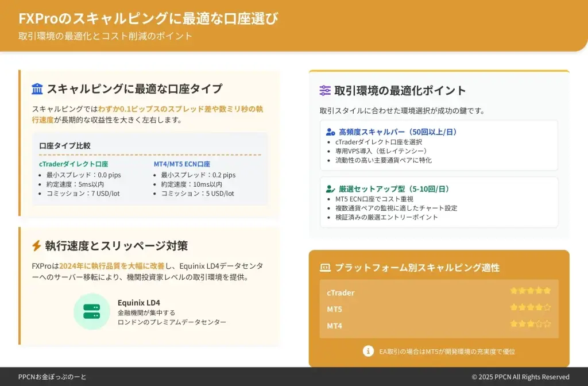The image size is (588, 386).
Task: Click the PPCNお金ぽっぷのーと footer text
Action: point(52,377)
